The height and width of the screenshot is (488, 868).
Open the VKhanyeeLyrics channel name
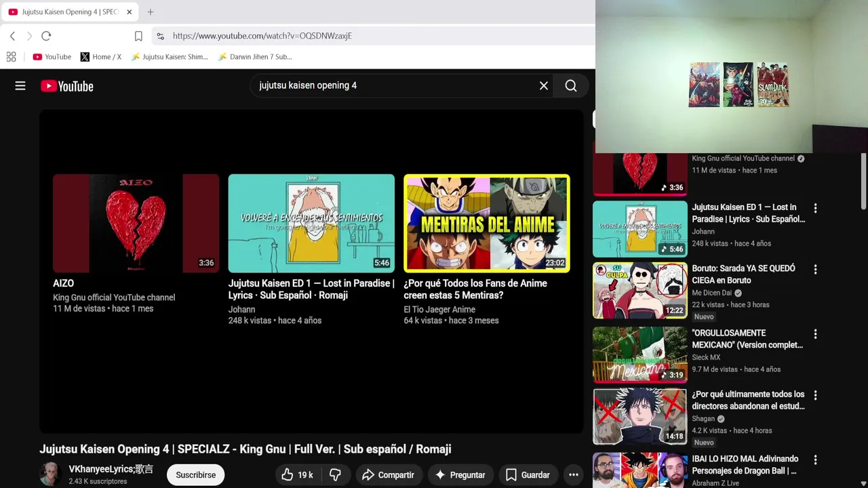[x=111, y=469]
